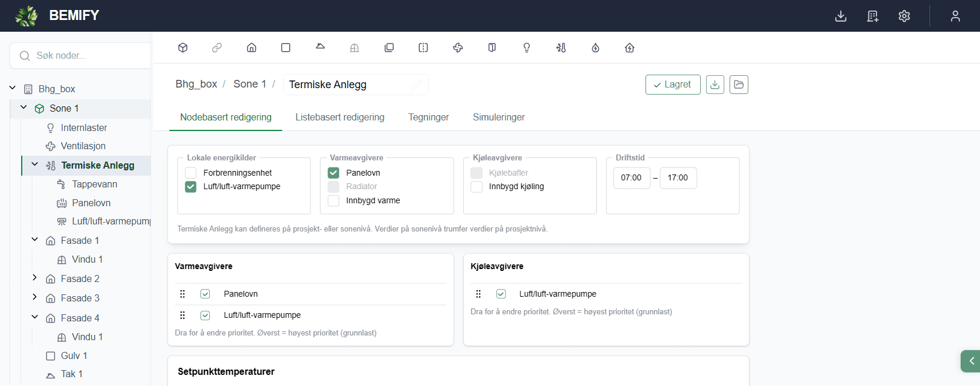
Task: Click the split dashed-bracket icon in the node toolbar
Action: click(x=423, y=48)
